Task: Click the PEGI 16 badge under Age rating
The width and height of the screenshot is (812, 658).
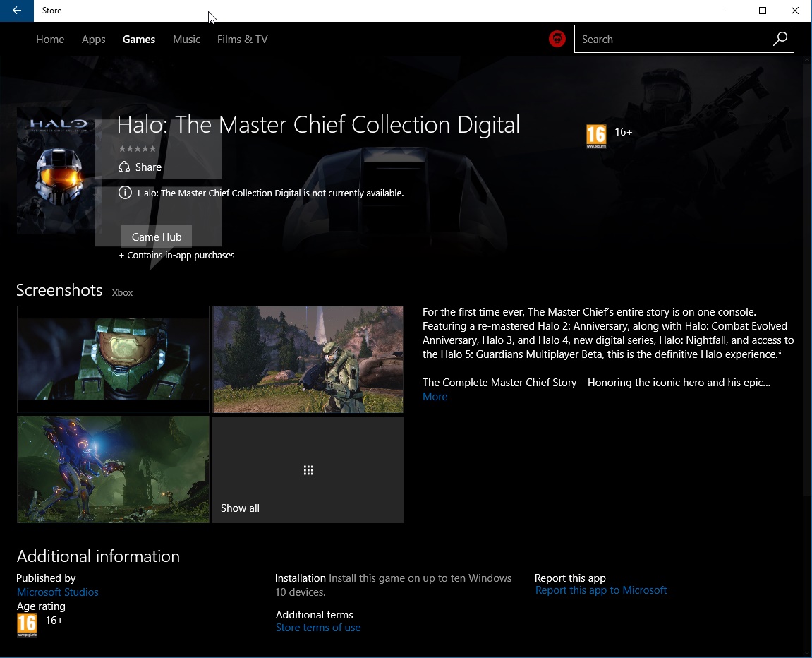Action: [27, 625]
